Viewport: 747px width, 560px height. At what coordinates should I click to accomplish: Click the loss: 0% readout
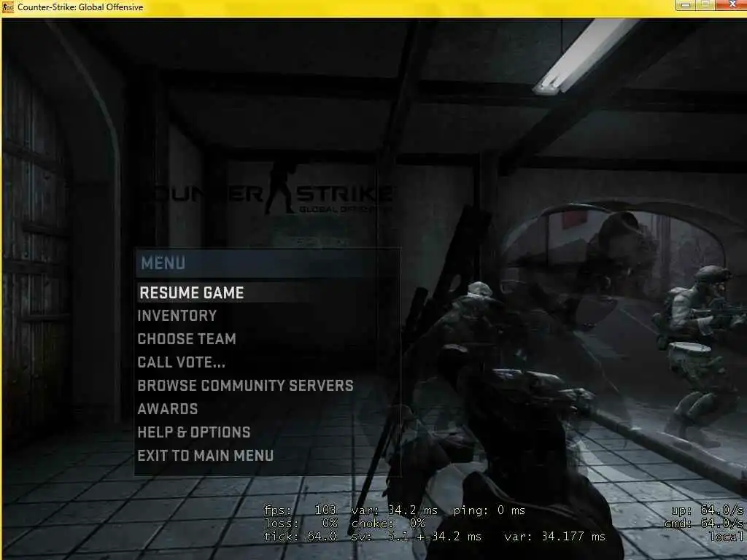click(301, 524)
